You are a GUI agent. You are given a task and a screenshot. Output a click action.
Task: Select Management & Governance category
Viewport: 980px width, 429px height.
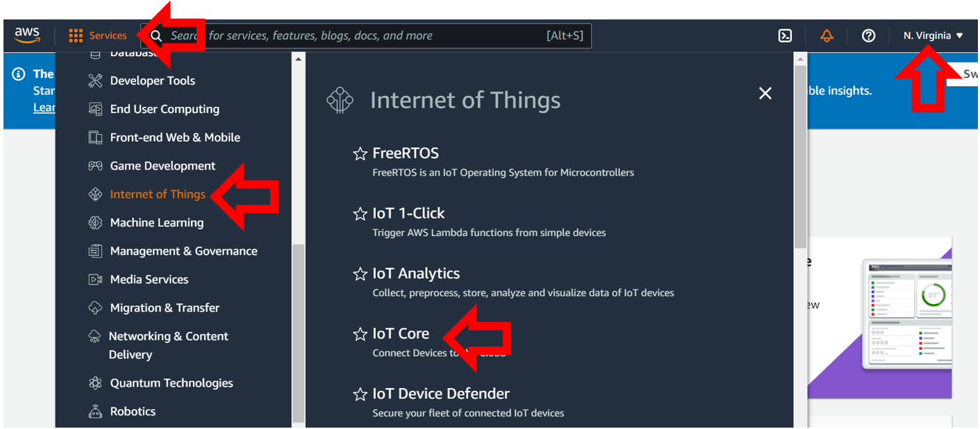[183, 251]
